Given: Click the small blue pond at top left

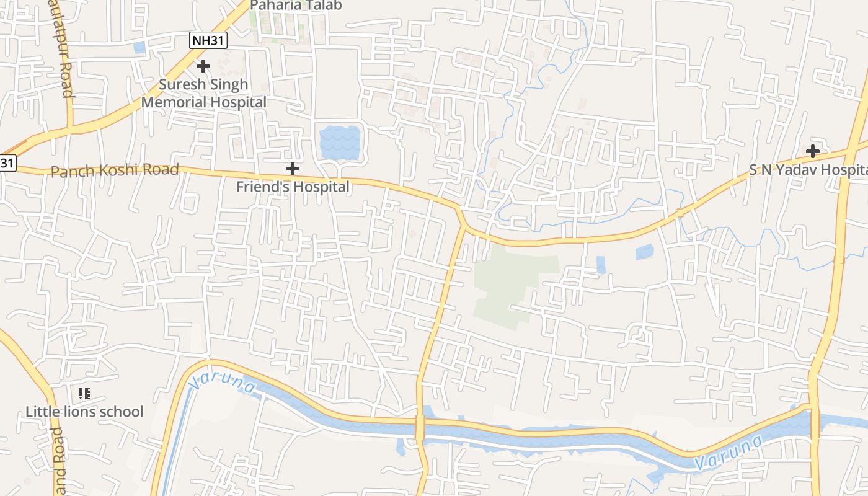Looking at the screenshot, I should coord(139,47).
